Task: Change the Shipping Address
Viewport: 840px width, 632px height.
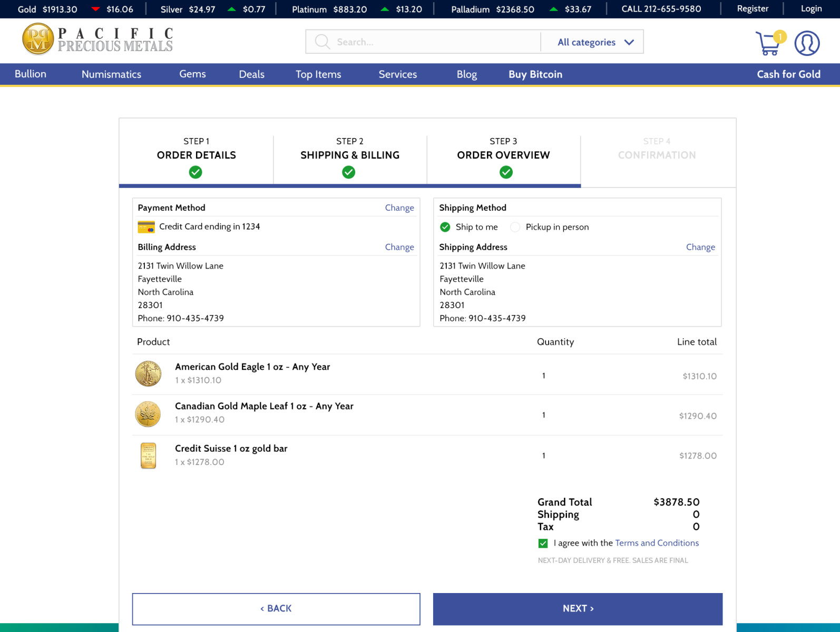Action: (x=700, y=247)
